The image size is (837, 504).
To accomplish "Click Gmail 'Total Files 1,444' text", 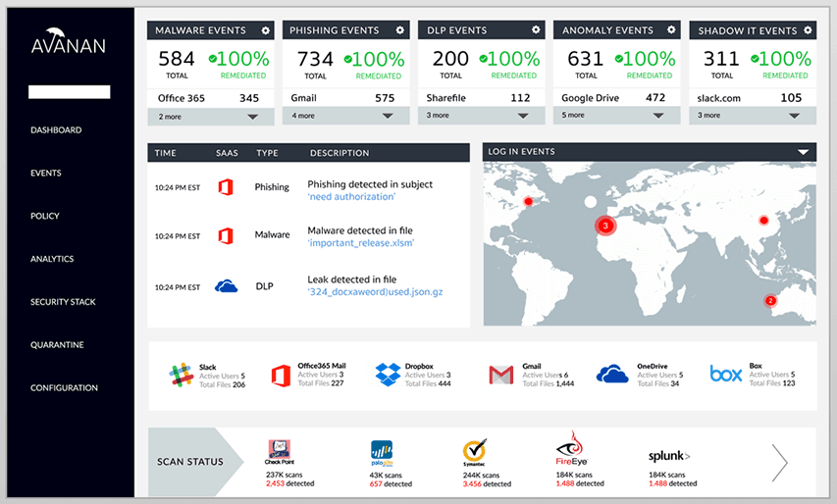I will 549,383.
